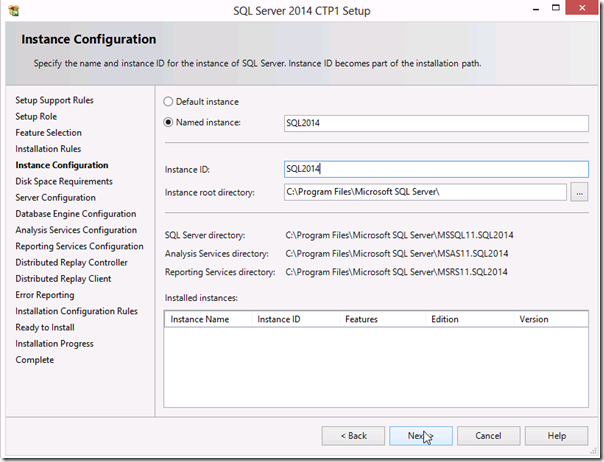
Task: Click the Cancel button
Action: (x=488, y=436)
